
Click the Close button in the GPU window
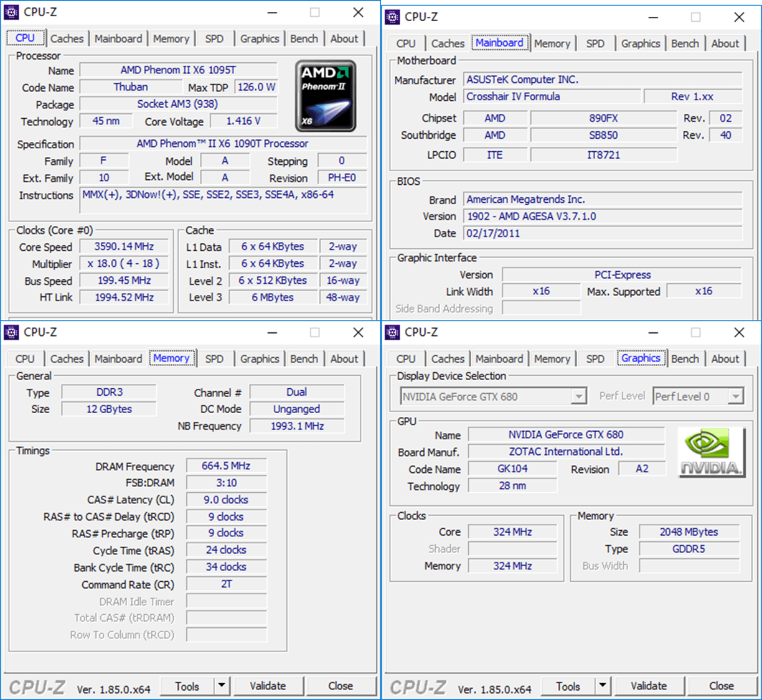tap(722, 686)
